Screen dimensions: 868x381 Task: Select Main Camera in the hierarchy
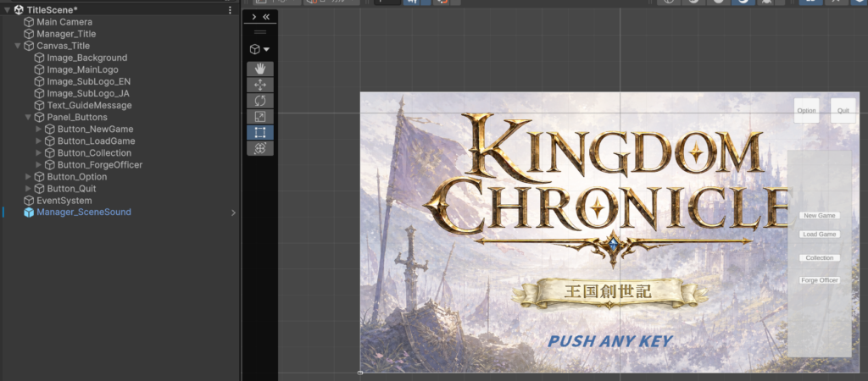tap(64, 22)
